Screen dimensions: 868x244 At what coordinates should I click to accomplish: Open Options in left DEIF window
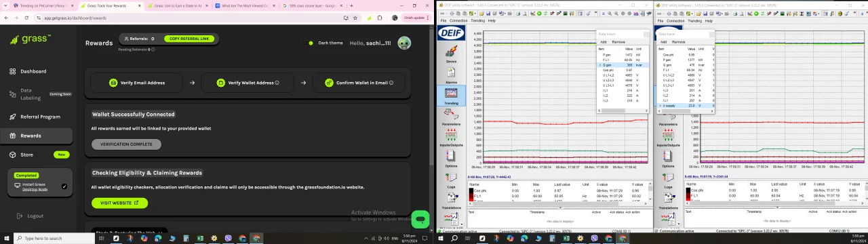451,159
